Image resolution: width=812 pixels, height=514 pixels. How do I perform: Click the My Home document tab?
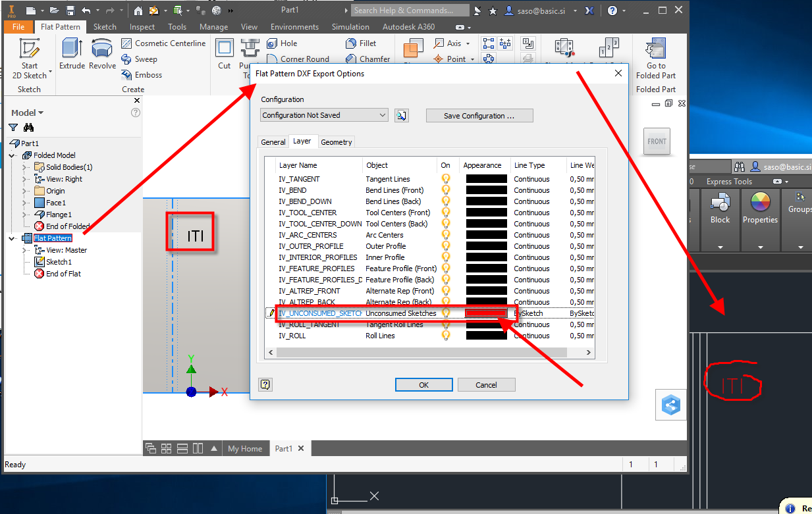pyautogui.click(x=245, y=449)
